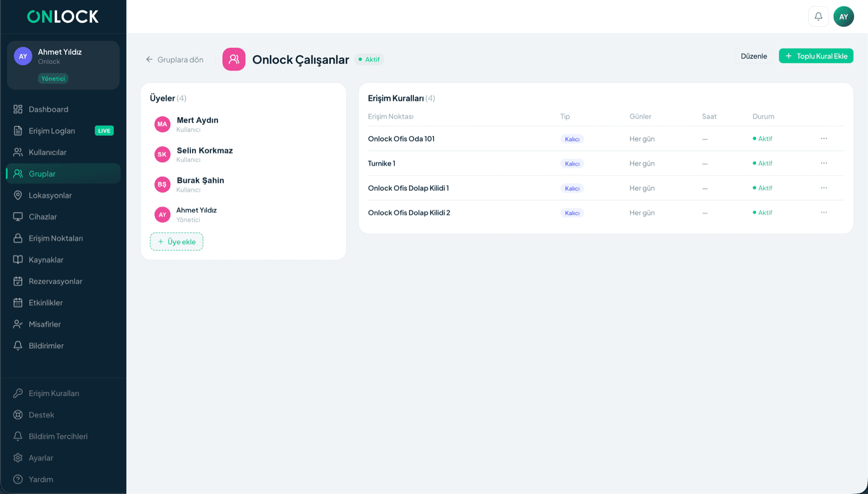This screenshot has width=868, height=494.
Task: Click the Toplu Kural Ekle button
Action: 816,56
